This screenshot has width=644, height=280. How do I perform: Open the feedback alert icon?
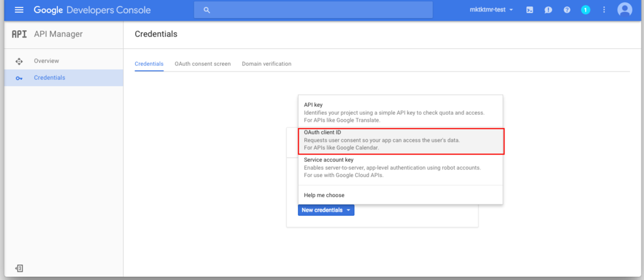tap(548, 10)
